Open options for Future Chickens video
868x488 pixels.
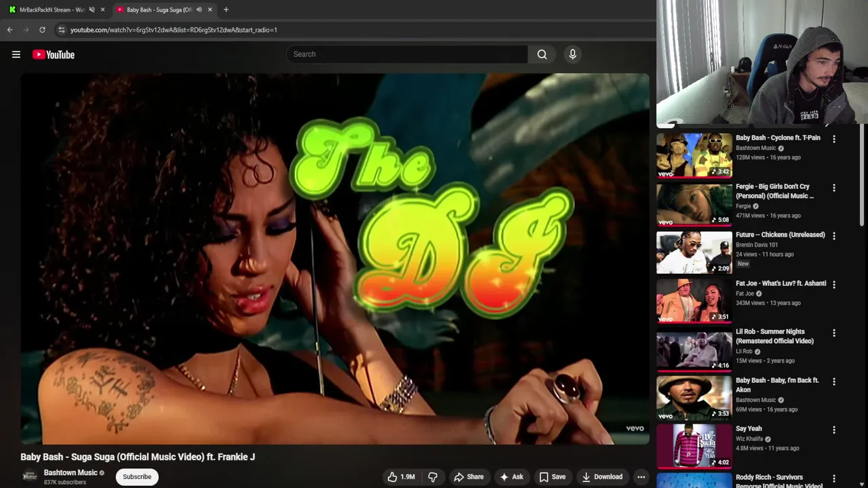click(834, 236)
